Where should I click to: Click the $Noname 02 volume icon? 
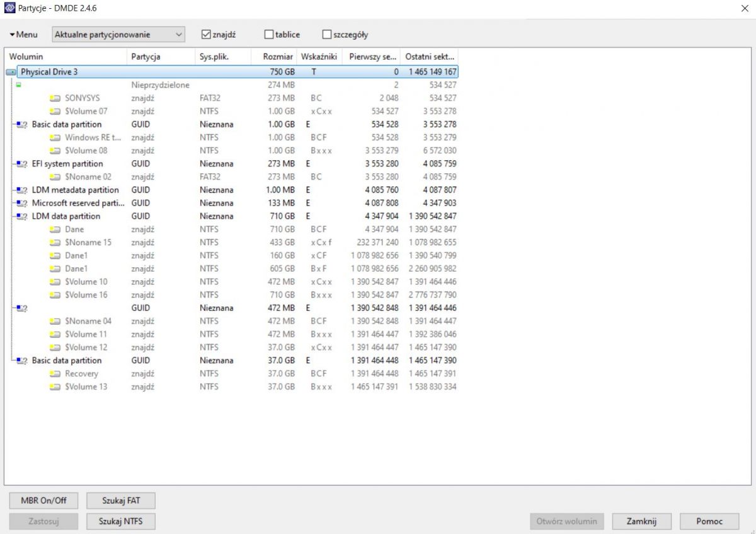(55, 177)
